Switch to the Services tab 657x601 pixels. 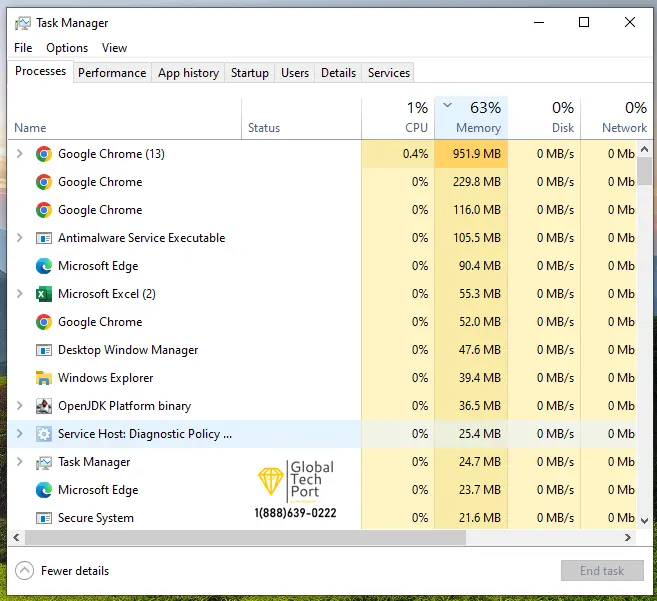(x=389, y=73)
